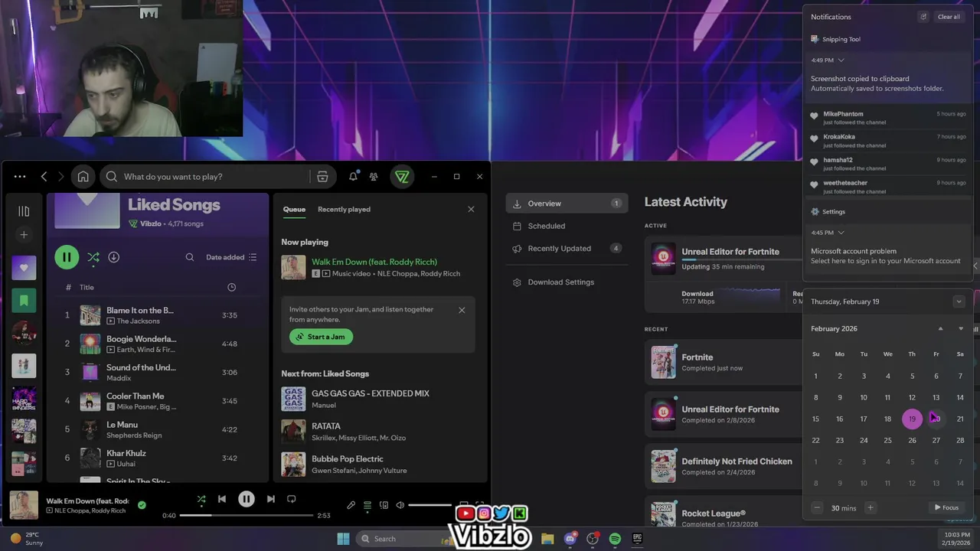This screenshot has height=551, width=980.
Task: Expand Your Library sidebar icon
Action: (x=24, y=210)
